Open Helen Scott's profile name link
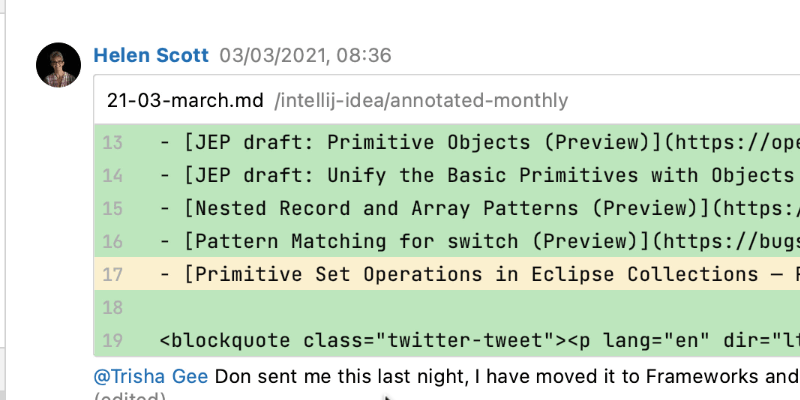This screenshot has height=400, width=800. click(x=151, y=55)
